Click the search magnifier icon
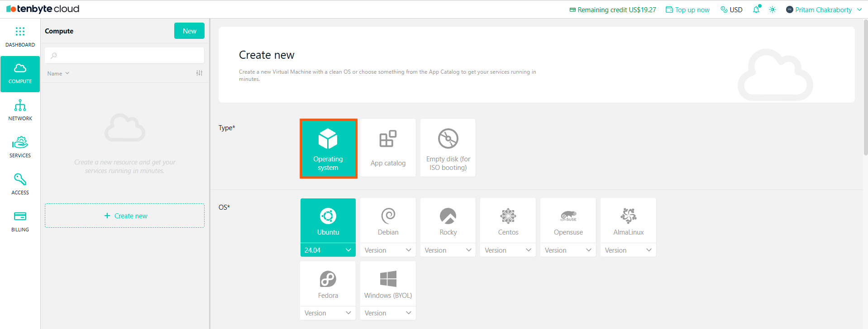 (x=54, y=56)
